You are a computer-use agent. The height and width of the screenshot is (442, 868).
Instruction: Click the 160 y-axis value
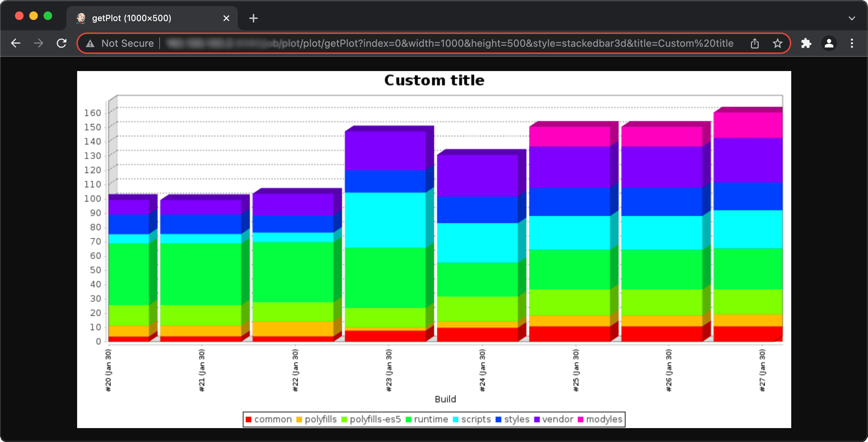coord(93,113)
